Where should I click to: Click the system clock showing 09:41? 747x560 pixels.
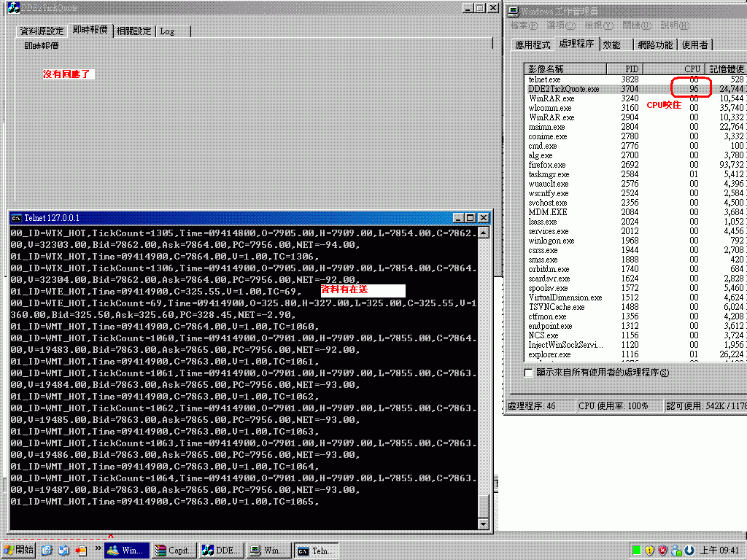point(720,550)
